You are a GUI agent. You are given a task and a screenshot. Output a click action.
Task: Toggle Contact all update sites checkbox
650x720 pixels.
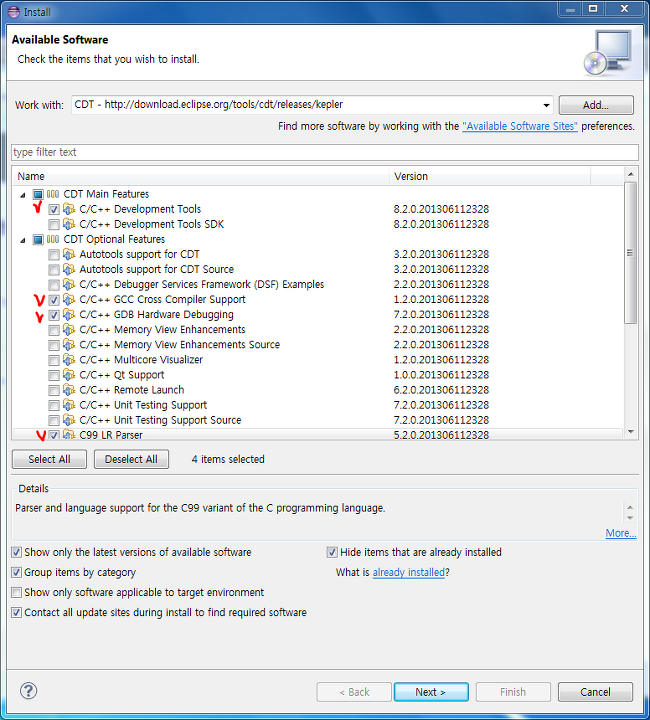(17, 613)
